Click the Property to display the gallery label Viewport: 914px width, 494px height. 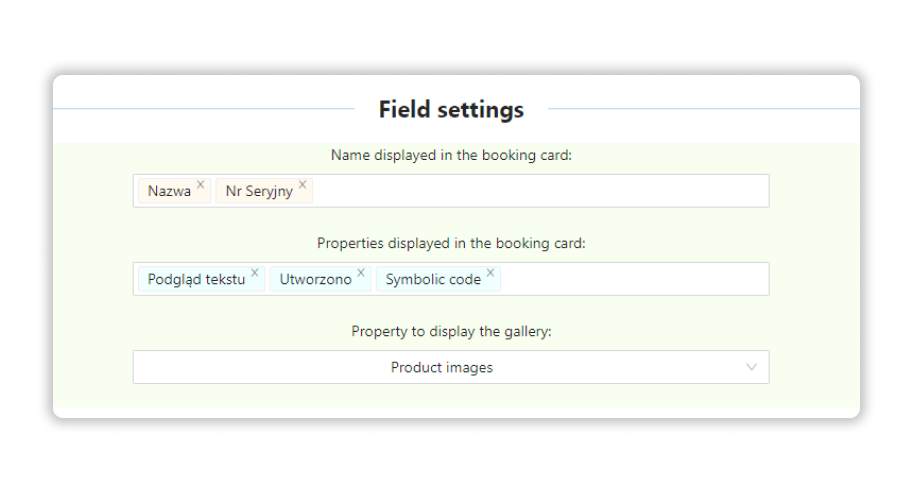[x=451, y=331]
